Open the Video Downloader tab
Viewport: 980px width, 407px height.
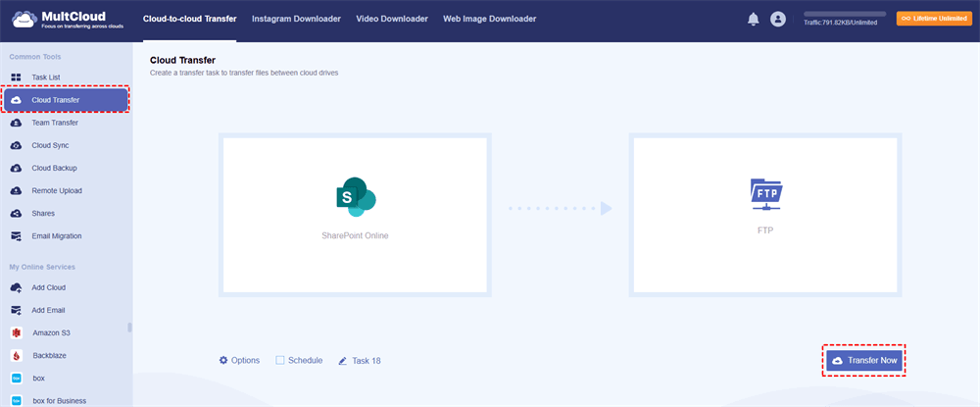392,19
